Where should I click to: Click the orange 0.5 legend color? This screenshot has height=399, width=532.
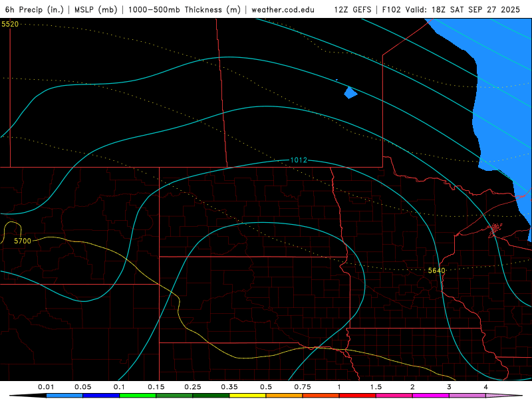coord(285,396)
